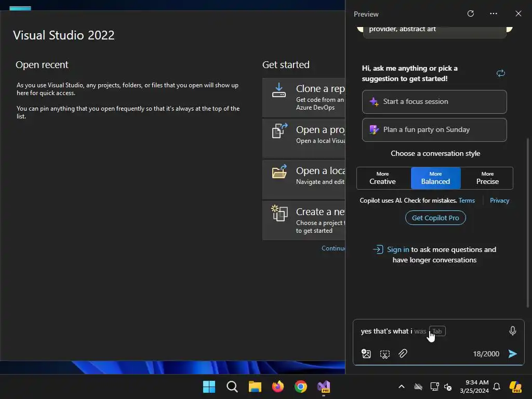Screen dimensions: 532x399
Task: Click the Sign in link
Action: coord(398,250)
